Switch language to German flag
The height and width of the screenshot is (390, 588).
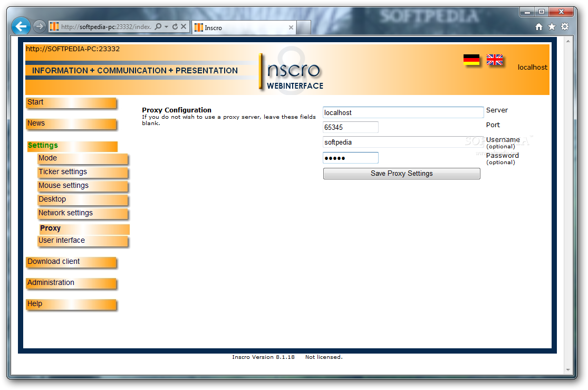471,60
